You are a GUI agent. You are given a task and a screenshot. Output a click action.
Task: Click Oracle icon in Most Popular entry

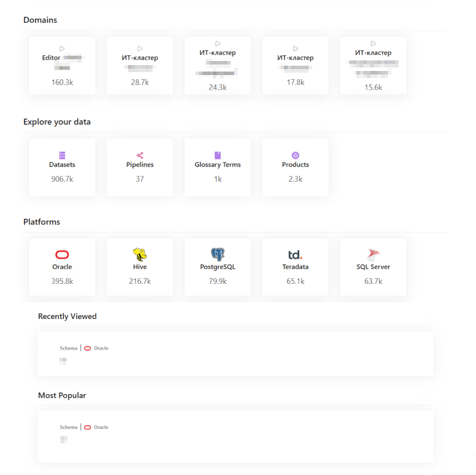coord(87,428)
